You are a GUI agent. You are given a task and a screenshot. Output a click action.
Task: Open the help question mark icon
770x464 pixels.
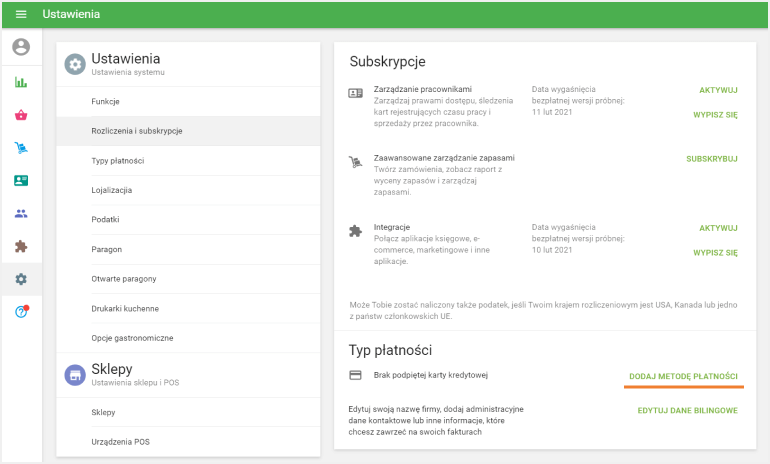(21, 312)
